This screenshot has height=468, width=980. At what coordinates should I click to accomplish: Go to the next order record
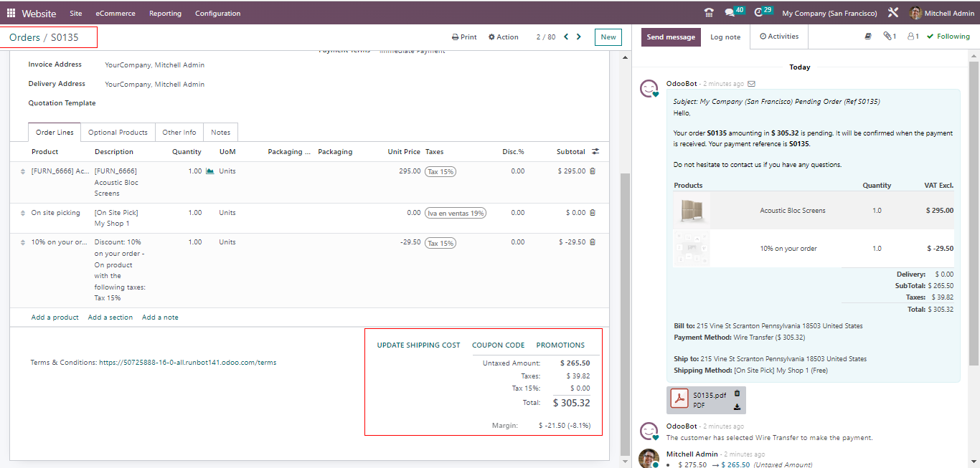point(579,37)
